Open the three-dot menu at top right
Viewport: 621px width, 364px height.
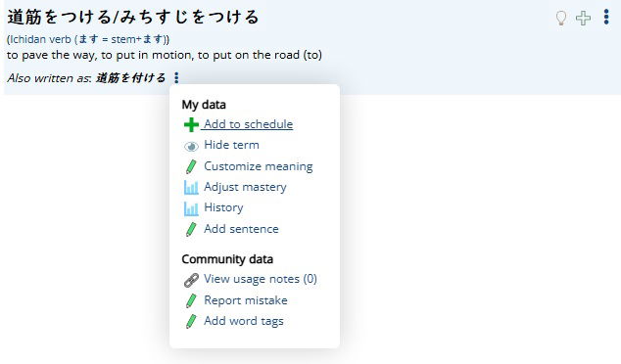point(606,17)
